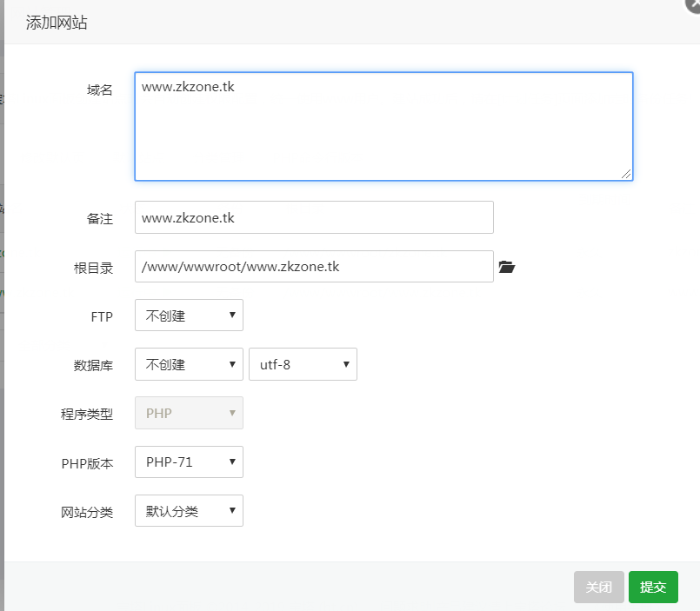Click the 根目录 field label
This screenshot has height=611, width=700.
94,268
